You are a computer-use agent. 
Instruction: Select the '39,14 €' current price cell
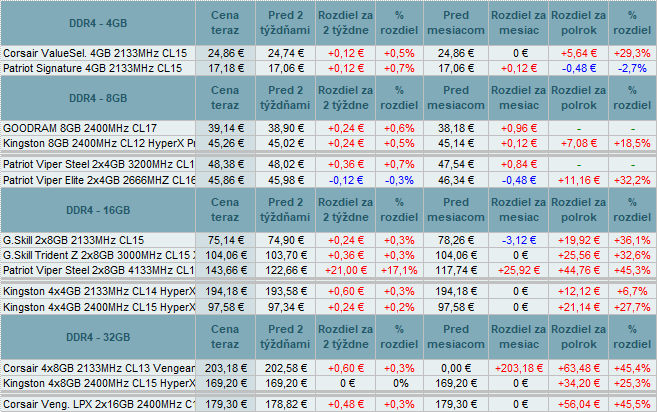(x=225, y=128)
